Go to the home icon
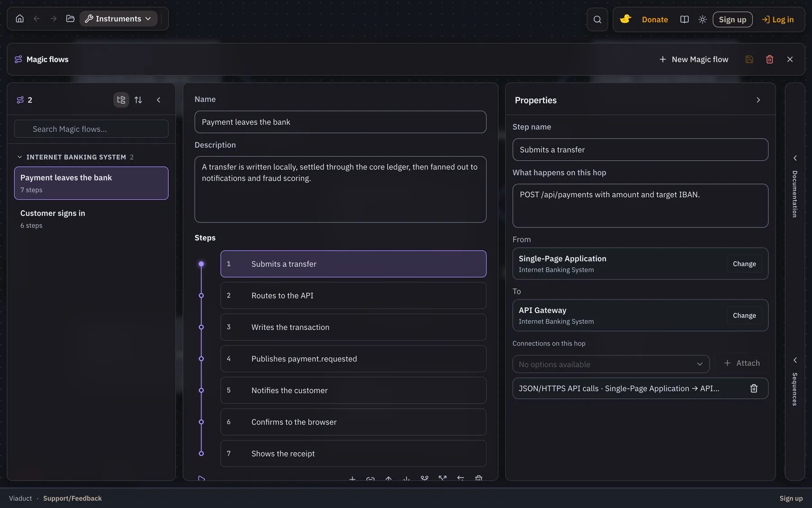Viewport: 812px width, 508px height. click(20, 19)
